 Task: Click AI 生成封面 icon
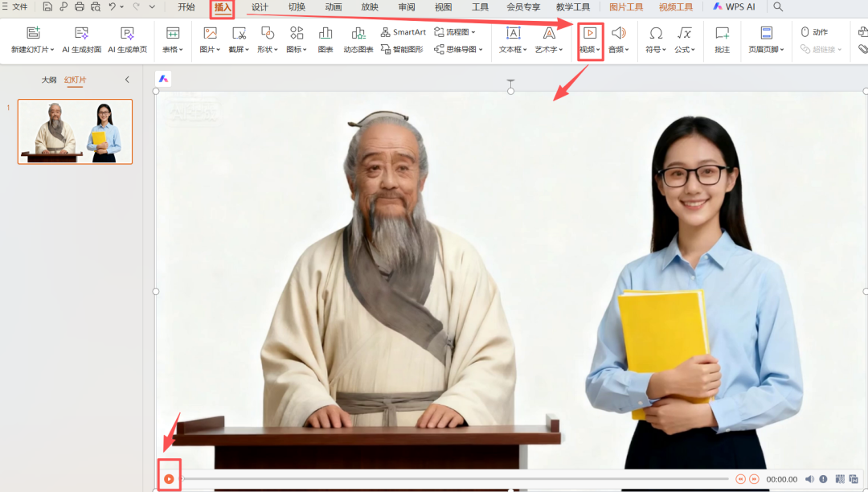[81, 34]
